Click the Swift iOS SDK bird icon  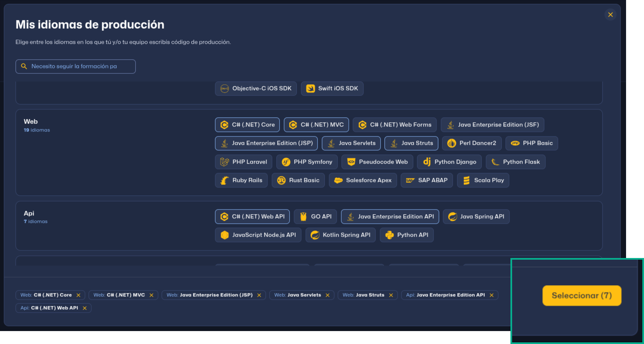pos(311,89)
